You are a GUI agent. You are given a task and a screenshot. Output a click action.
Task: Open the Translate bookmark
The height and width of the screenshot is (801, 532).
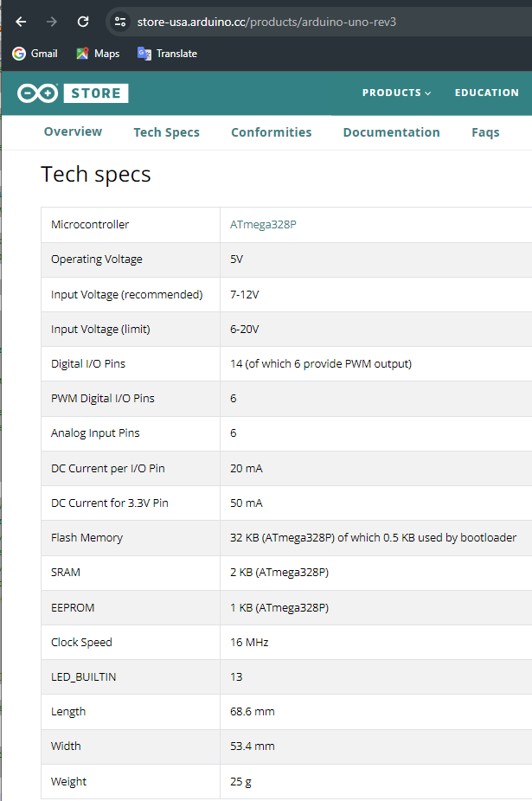[167, 54]
